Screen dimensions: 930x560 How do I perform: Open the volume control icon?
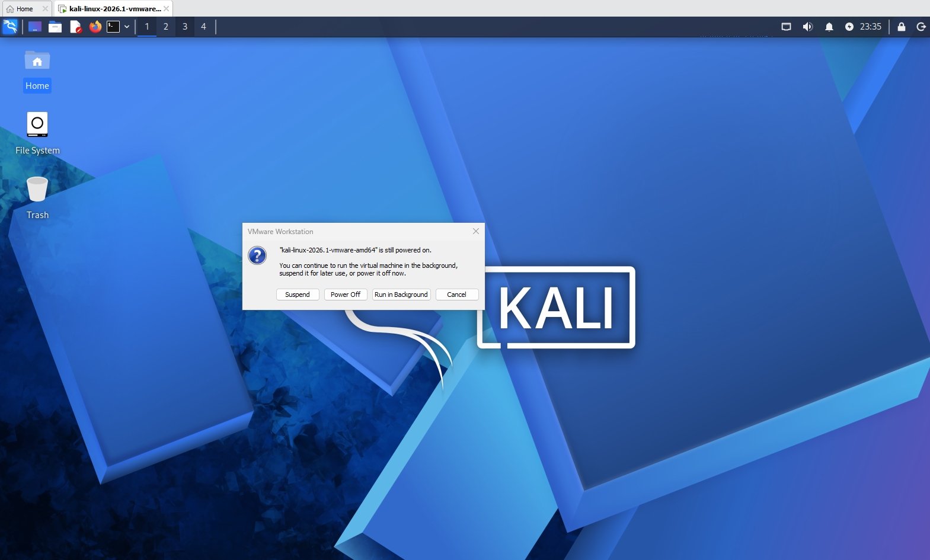[x=807, y=27]
